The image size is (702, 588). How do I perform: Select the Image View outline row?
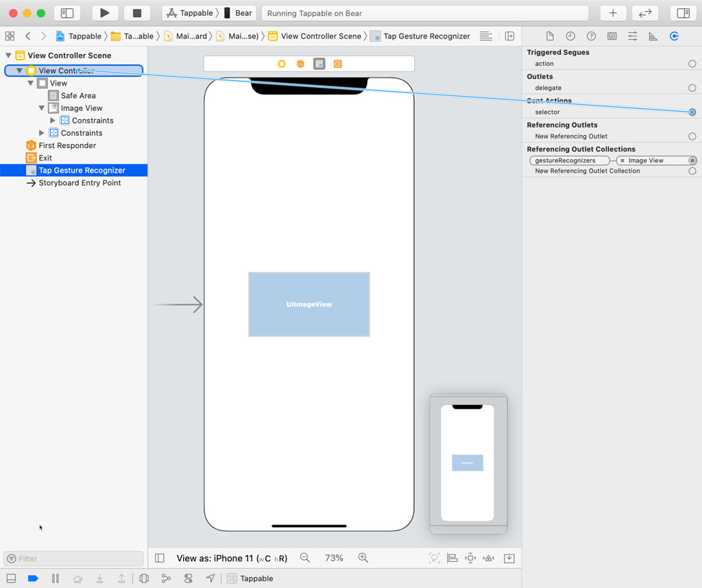74,108
